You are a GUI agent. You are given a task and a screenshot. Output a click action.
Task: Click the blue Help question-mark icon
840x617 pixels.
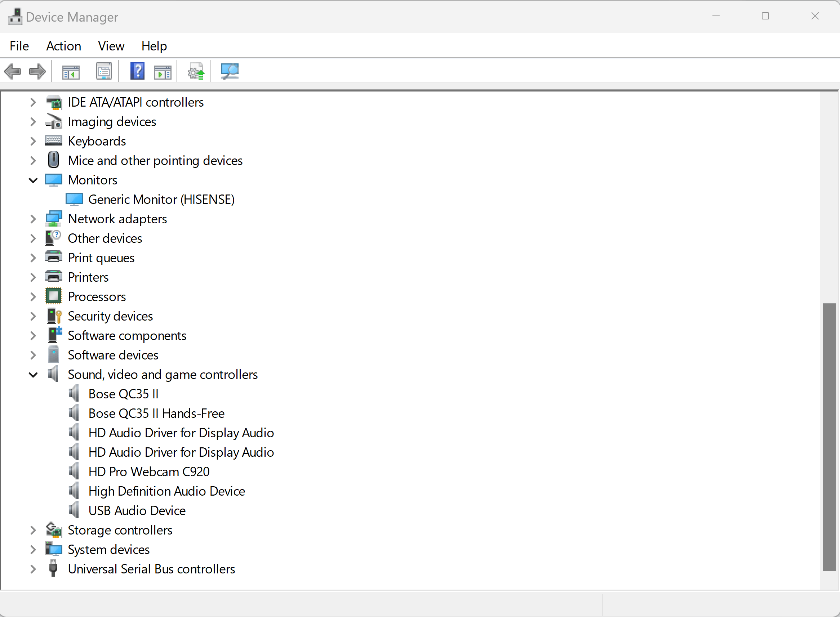[137, 71]
